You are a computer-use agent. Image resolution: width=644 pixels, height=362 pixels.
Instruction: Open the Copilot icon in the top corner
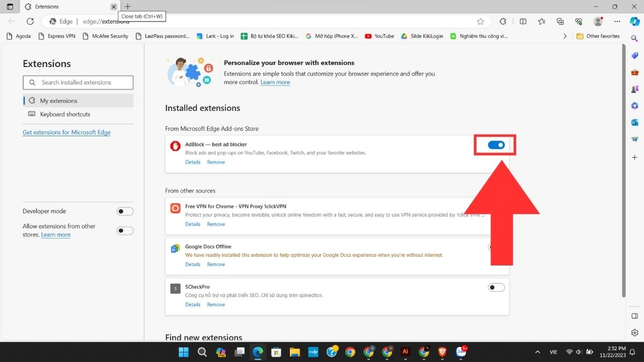[x=635, y=21]
